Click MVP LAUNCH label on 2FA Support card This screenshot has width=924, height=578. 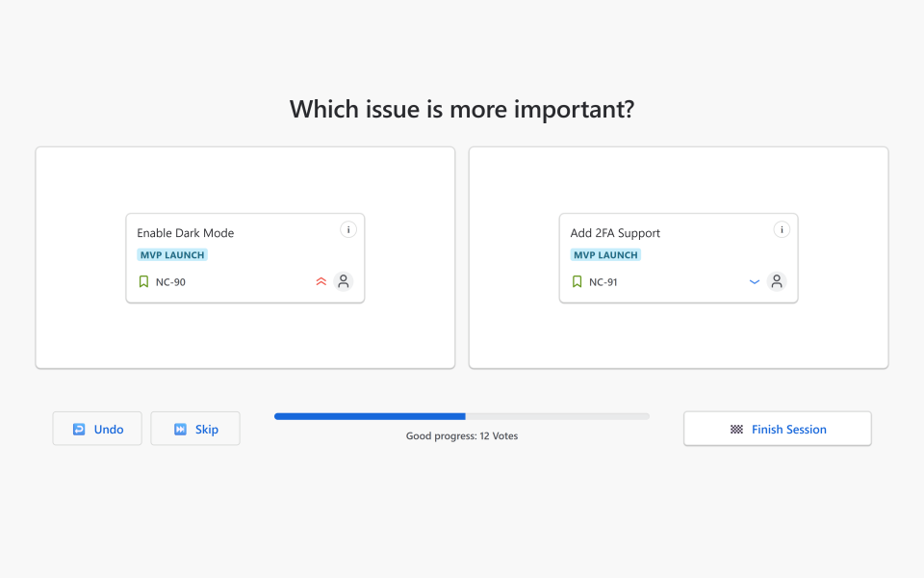click(x=605, y=254)
